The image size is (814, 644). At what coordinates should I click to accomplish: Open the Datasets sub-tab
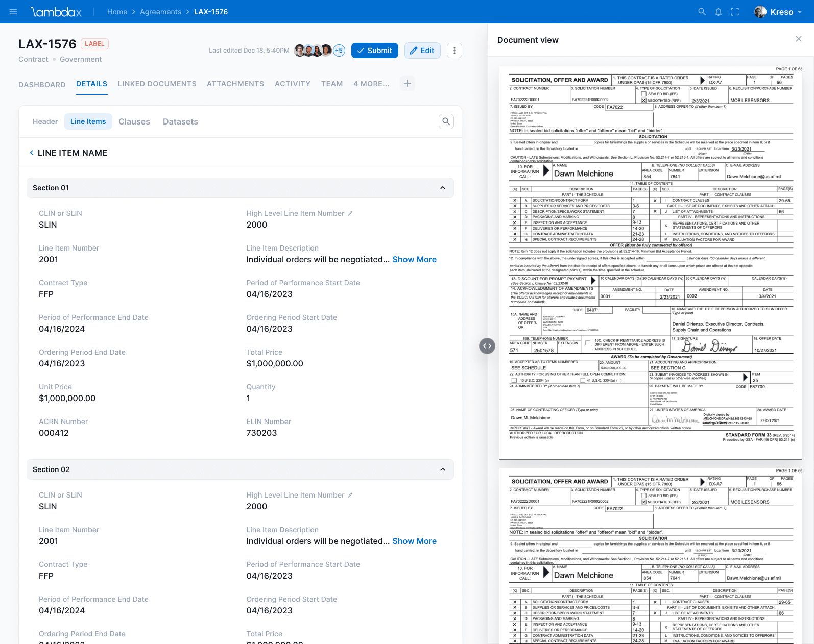[x=180, y=121]
